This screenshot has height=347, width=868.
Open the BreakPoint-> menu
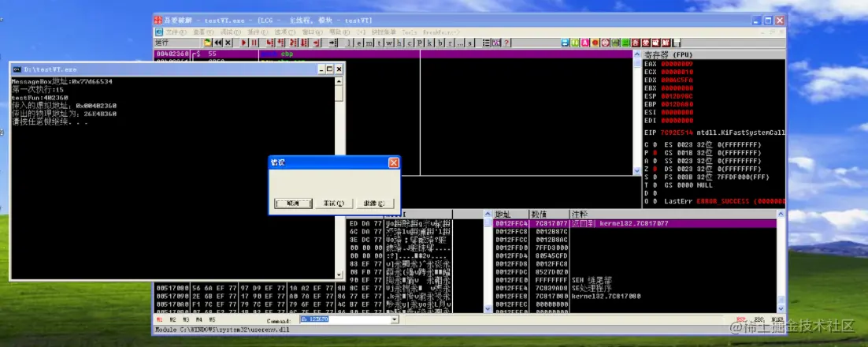pyautogui.click(x=441, y=32)
